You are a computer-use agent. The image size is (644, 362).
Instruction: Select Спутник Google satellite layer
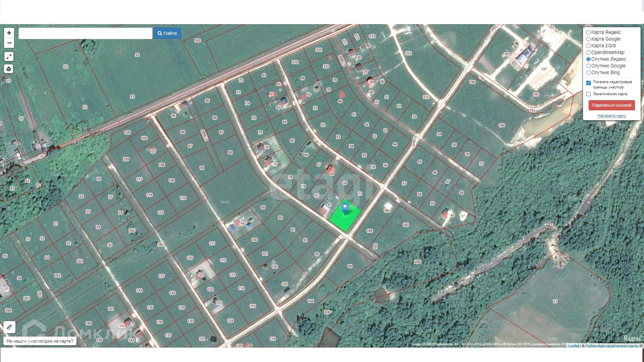[588, 66]
